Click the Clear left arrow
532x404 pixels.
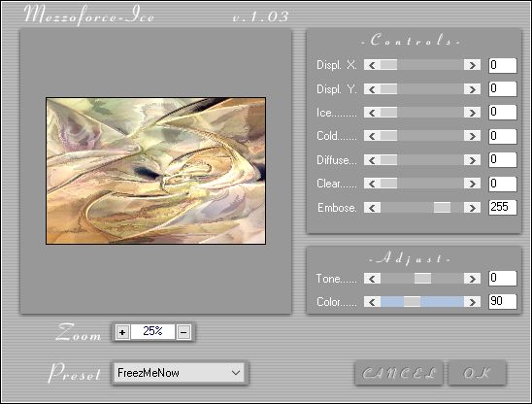(x=372, y=184)
